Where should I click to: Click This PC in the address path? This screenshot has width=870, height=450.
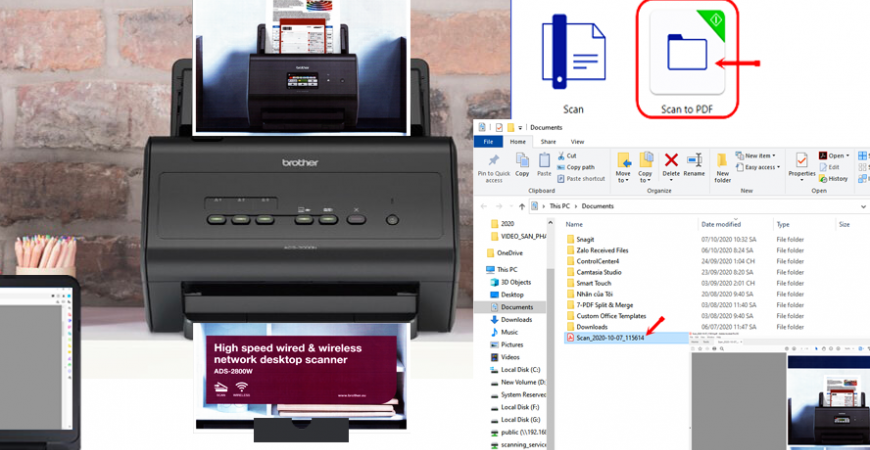(559, 206)
